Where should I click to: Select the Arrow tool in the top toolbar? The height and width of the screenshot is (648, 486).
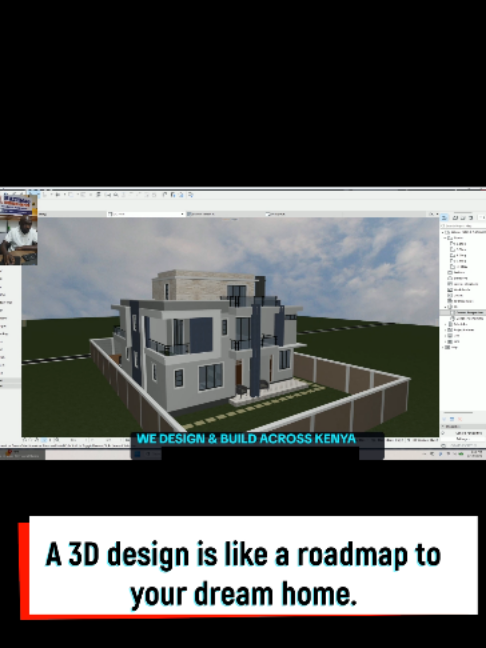tap(45, 194)
